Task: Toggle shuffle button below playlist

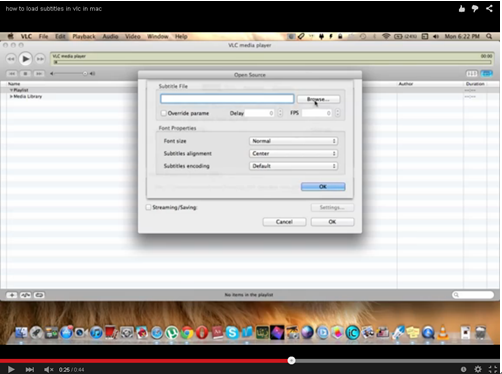Action: point(26,295)
